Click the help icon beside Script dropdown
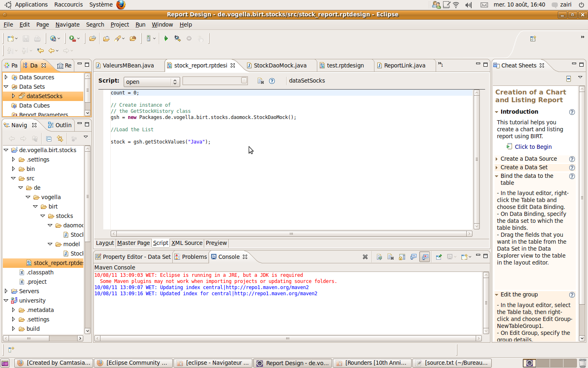Screen dimensions: 588x368 pyautogui.click(x=272, y=81)
